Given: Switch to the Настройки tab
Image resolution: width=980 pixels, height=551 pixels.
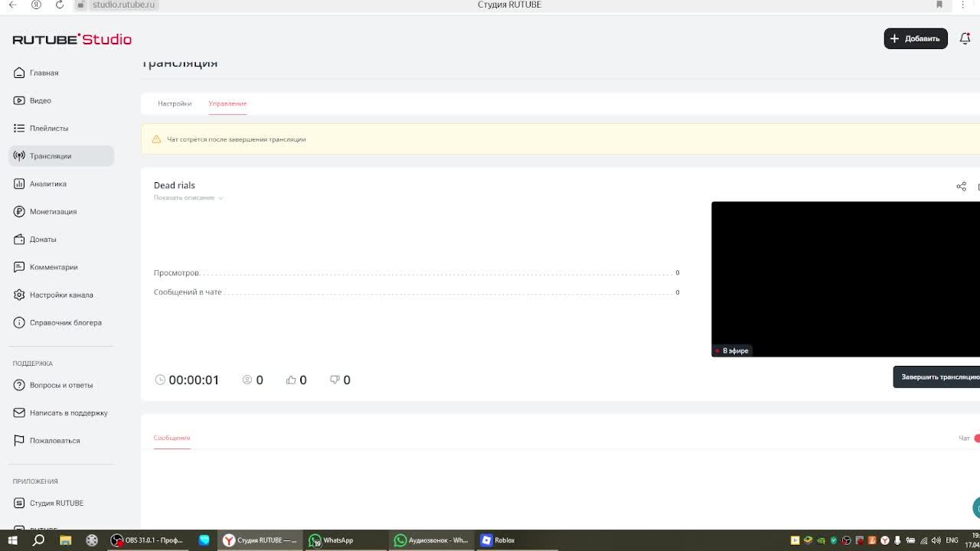Looking at the screenshot, I should pyautogui.click(x=175, y=103).
